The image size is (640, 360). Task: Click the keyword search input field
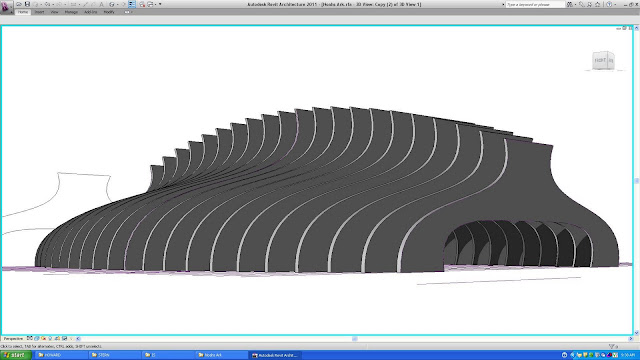click(535, 4)
